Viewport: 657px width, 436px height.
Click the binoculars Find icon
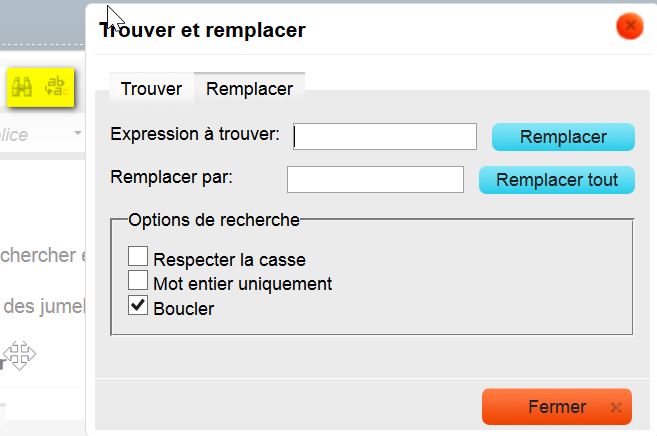tap(22, 89)
